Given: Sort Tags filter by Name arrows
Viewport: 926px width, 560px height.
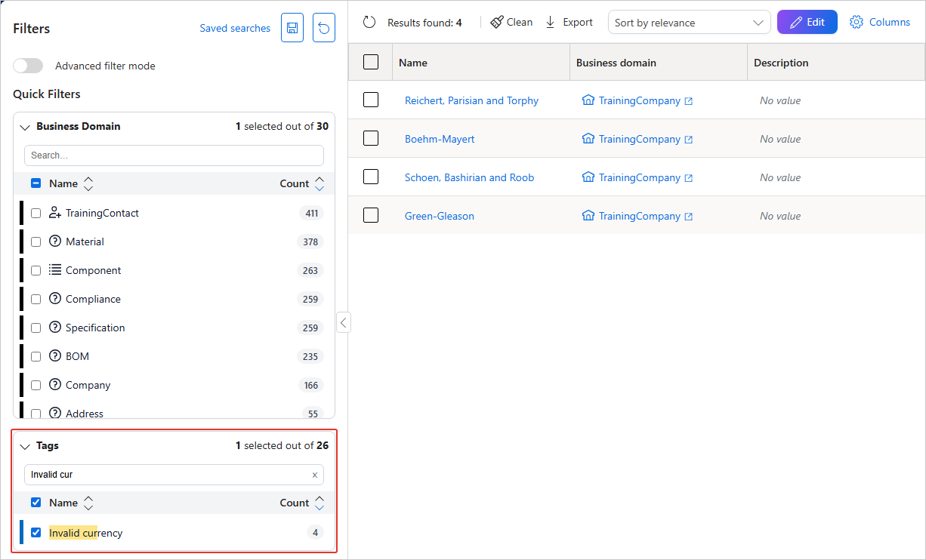Looking at the screenshot, I should (x=88, y=503).
